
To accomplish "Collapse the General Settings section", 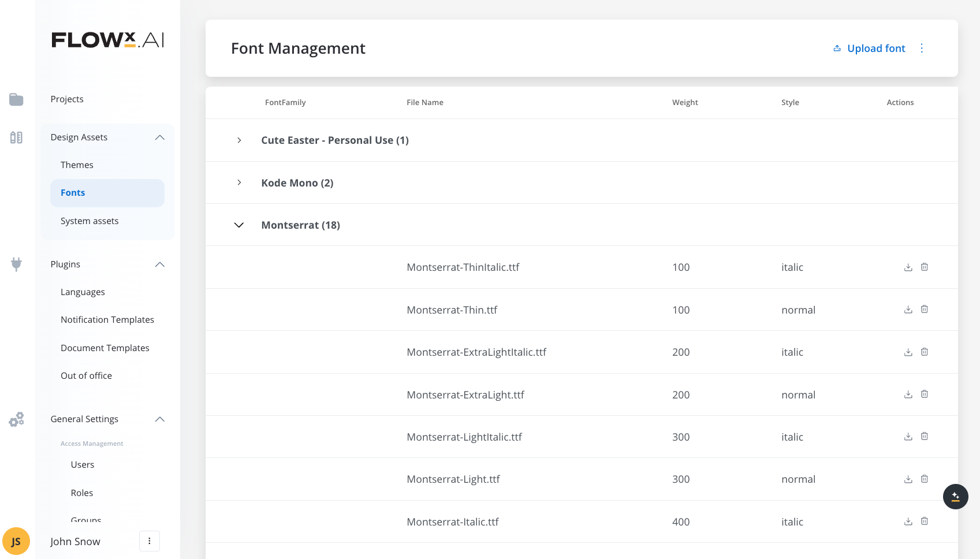I will (160, 419).
